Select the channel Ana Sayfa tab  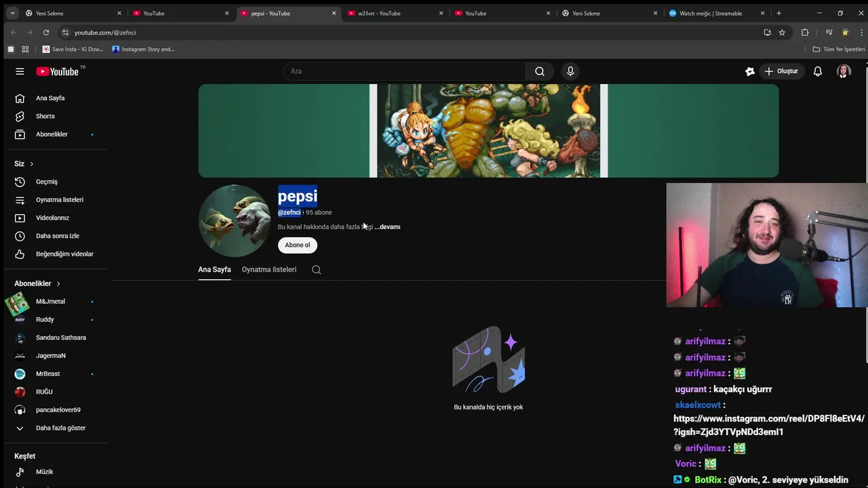[214, 270]
